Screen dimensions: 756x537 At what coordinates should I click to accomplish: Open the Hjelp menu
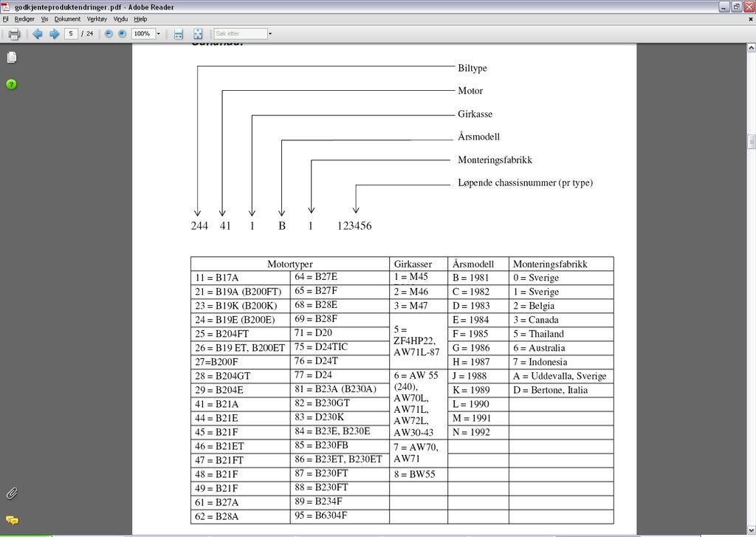click(141, 19)
